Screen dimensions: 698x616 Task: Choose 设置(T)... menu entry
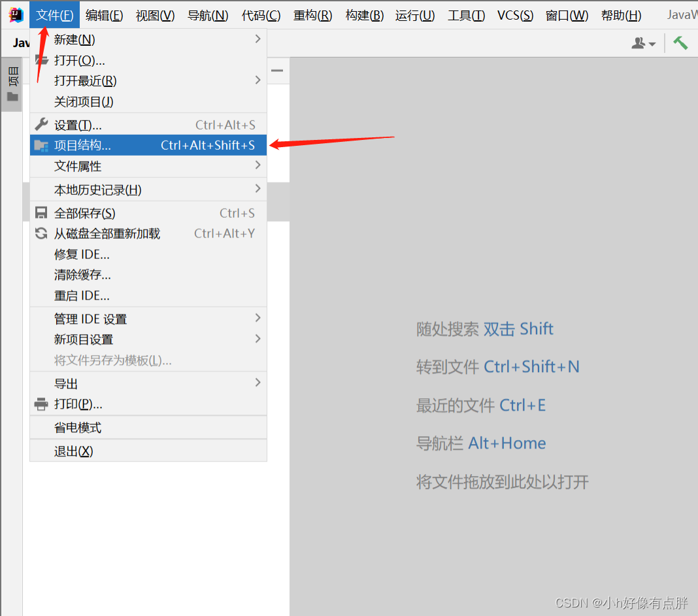click(x=148, y=125)
